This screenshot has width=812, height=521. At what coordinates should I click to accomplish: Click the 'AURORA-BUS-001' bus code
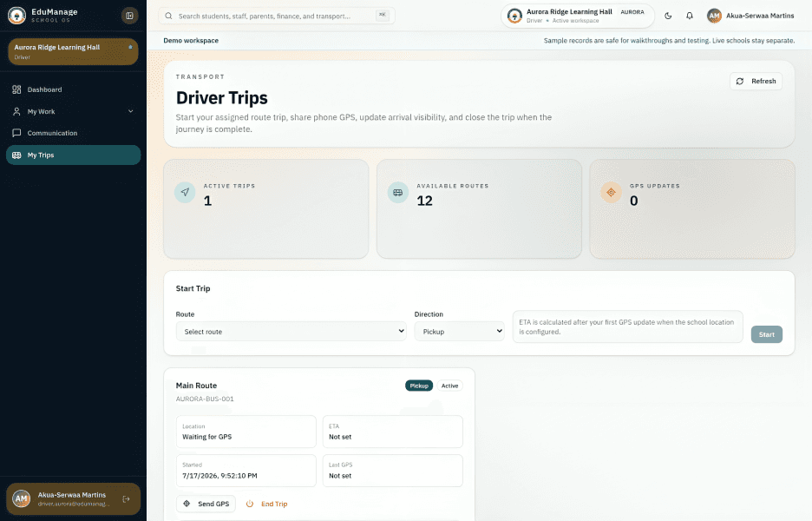(x=205, y=399)
